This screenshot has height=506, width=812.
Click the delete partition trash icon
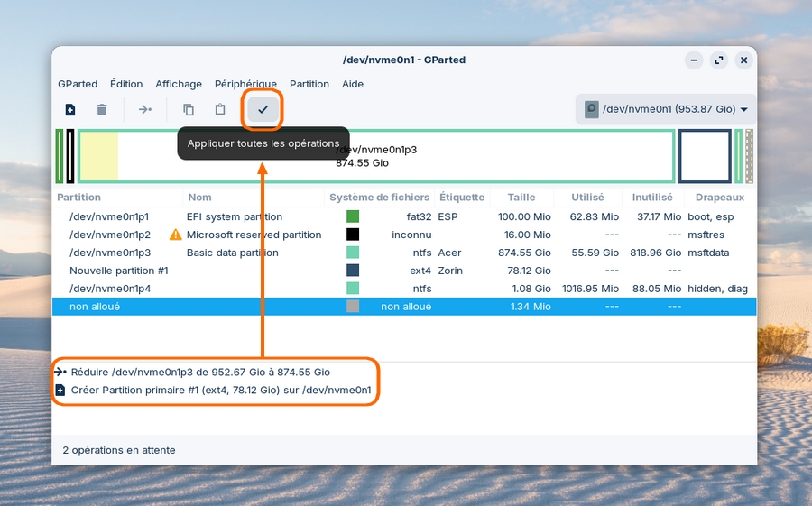click(102, 110)
